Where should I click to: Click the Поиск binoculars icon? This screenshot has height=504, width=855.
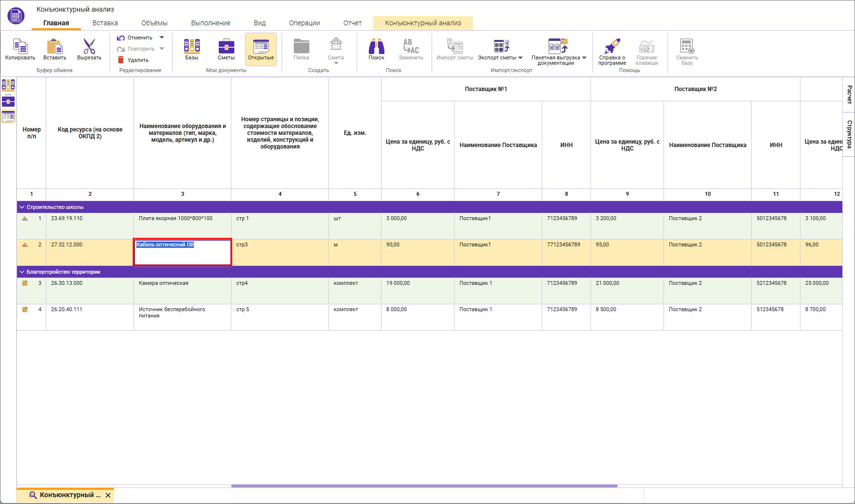tap(376, 46)
